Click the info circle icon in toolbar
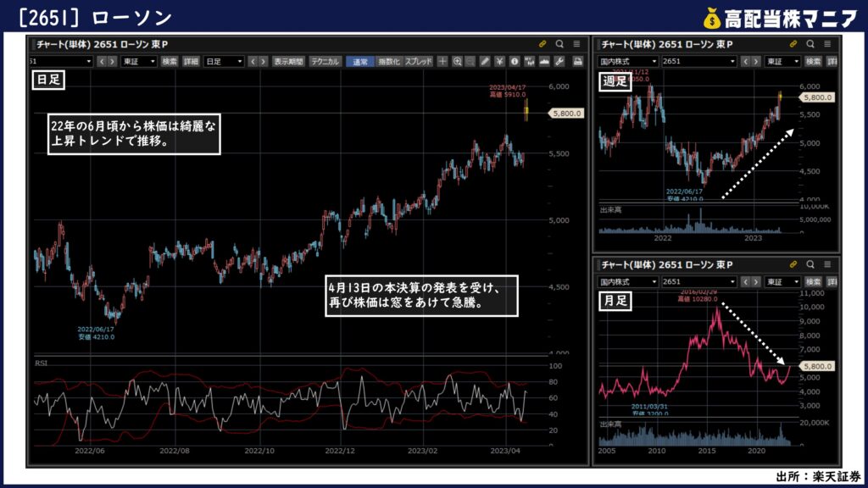 coord(515,61)
